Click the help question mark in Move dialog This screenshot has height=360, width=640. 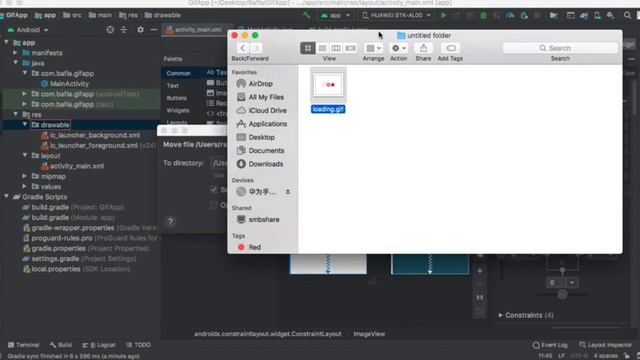pos(171,222)
